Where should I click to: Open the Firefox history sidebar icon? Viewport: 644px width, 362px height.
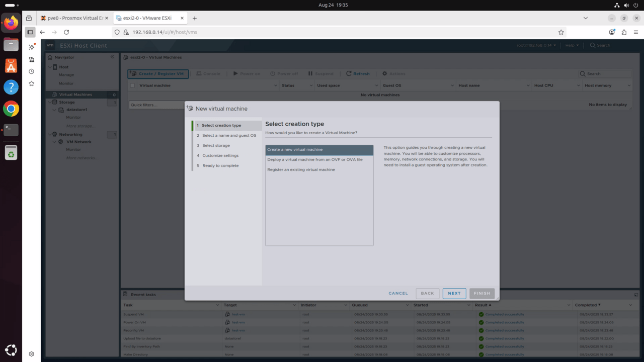[31, 71]
